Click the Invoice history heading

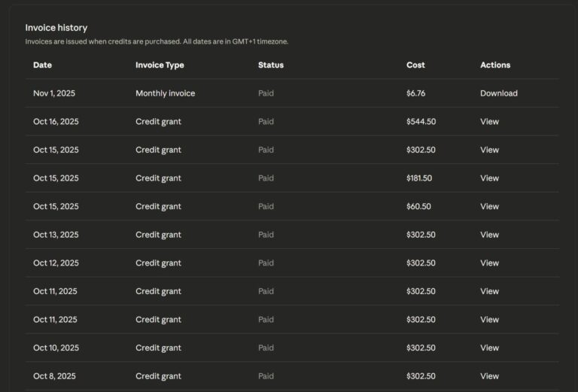point(56,28)
